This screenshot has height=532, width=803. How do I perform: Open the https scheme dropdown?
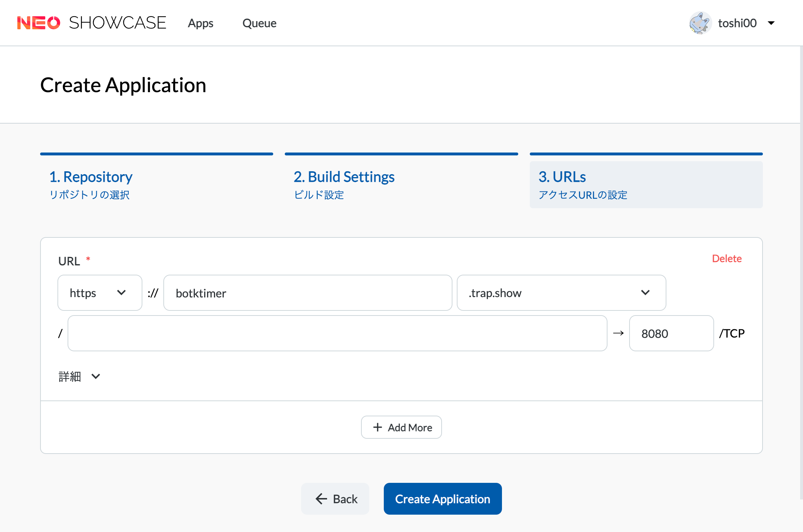coord(100,293)
